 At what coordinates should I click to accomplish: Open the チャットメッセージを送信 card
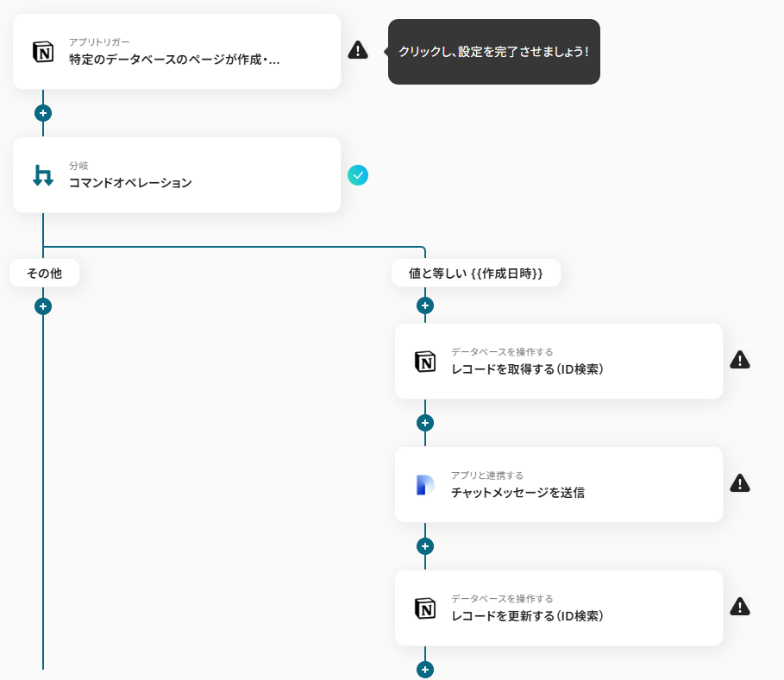pos(559,484)
